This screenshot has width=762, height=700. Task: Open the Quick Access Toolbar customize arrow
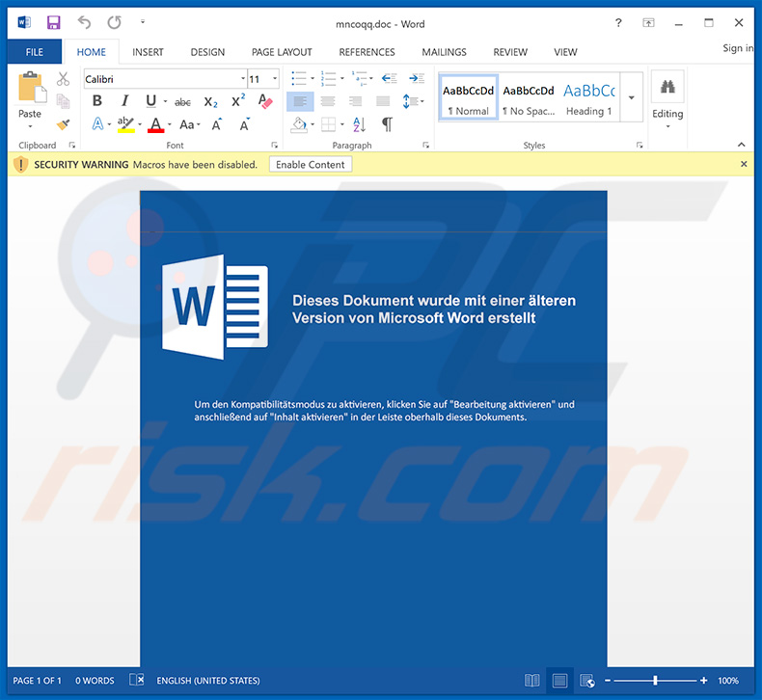click(143, 22)
